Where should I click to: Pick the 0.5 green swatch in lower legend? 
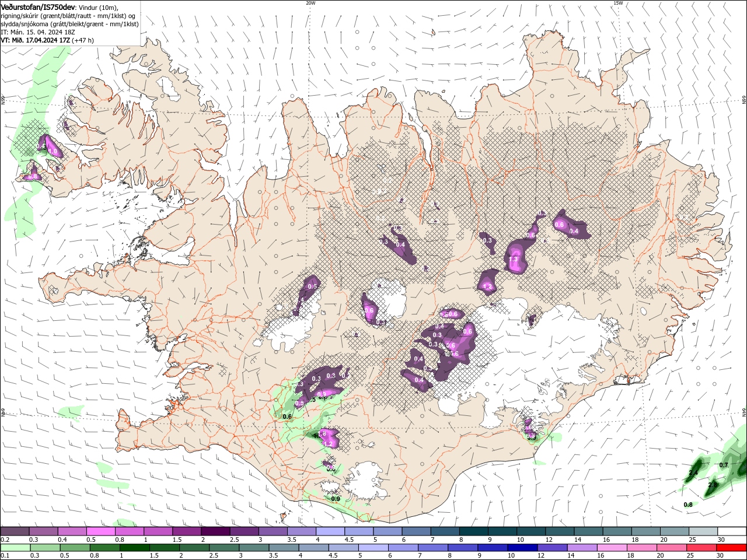[75, 548]
